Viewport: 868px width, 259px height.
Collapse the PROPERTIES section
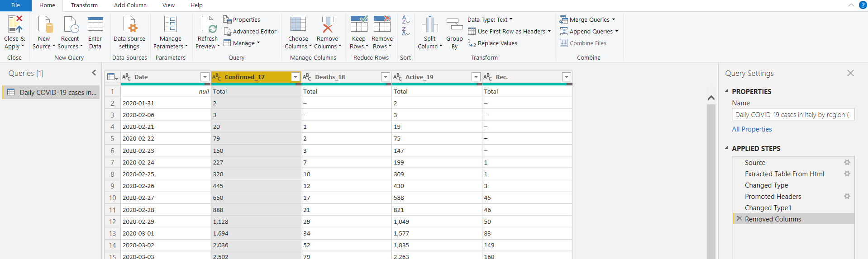click(x=726, y=91)
